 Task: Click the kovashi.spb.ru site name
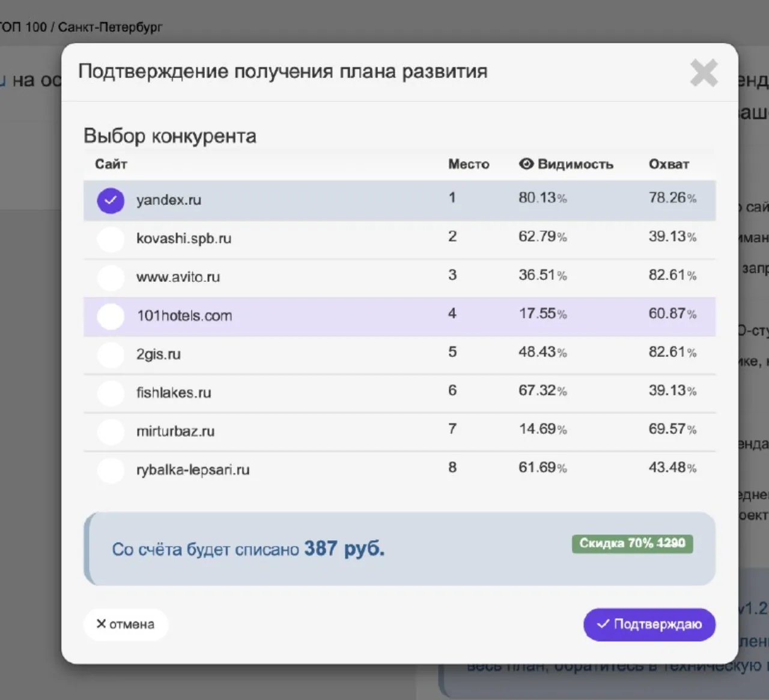click(x=184, y=239)
